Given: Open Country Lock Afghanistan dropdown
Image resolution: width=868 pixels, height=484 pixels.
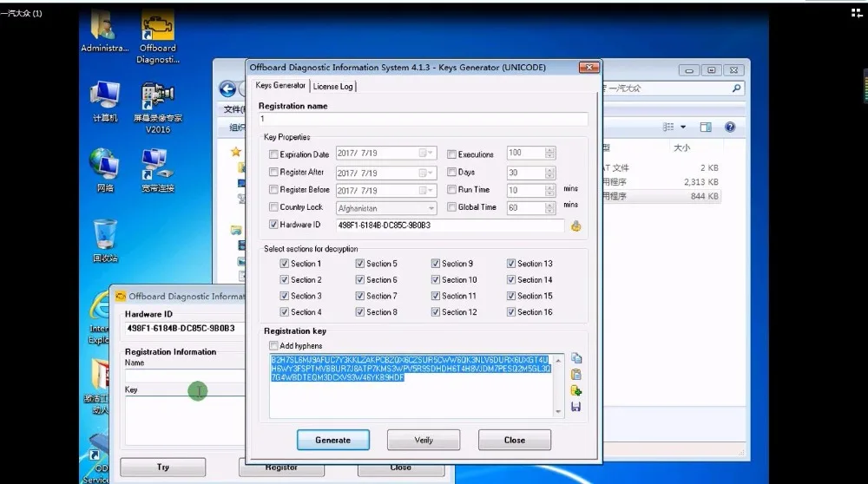Looking at the screenshot, I should tap(431, 208).
